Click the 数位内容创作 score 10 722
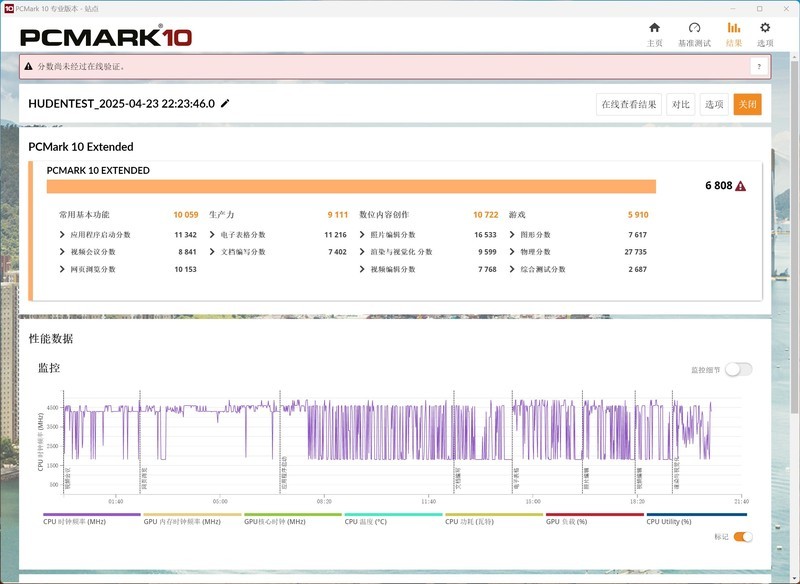Viewport: 800px width, 584px height. click(485, 215)
